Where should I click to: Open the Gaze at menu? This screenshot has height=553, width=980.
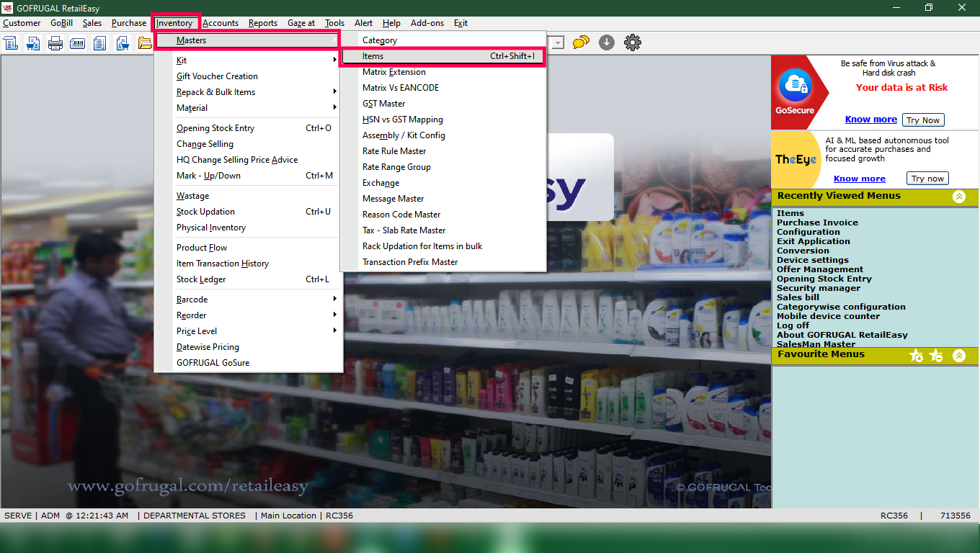[301, 23]
